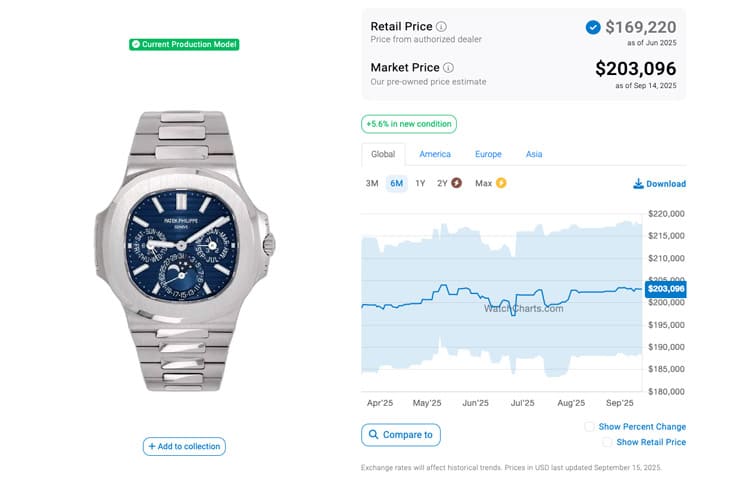Click the Download chart icon
730x482 pixels.
(x=638, y=184)
